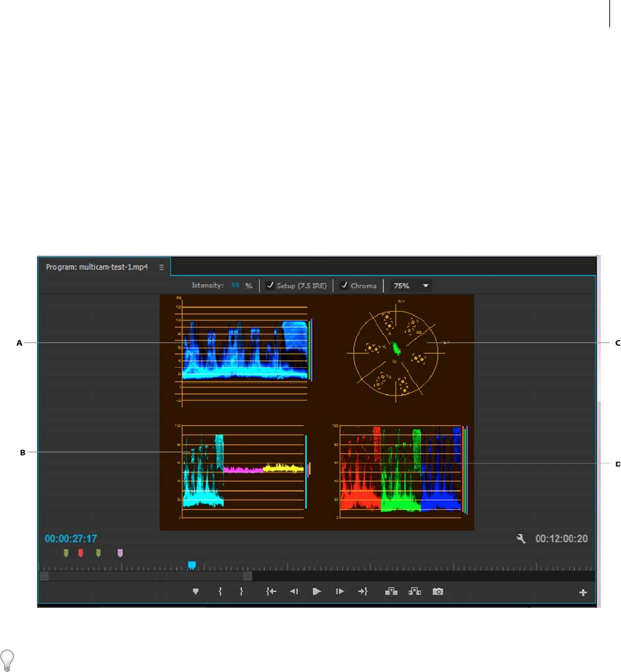The image size is (621, 672).
Task: Click the vectorscope display
Action: 396,353
